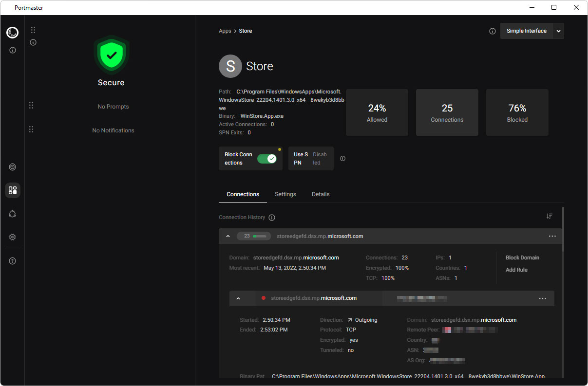Click the connection list vertical scrollbar
This screenshot has width=588, height=386.
(563, 229)
